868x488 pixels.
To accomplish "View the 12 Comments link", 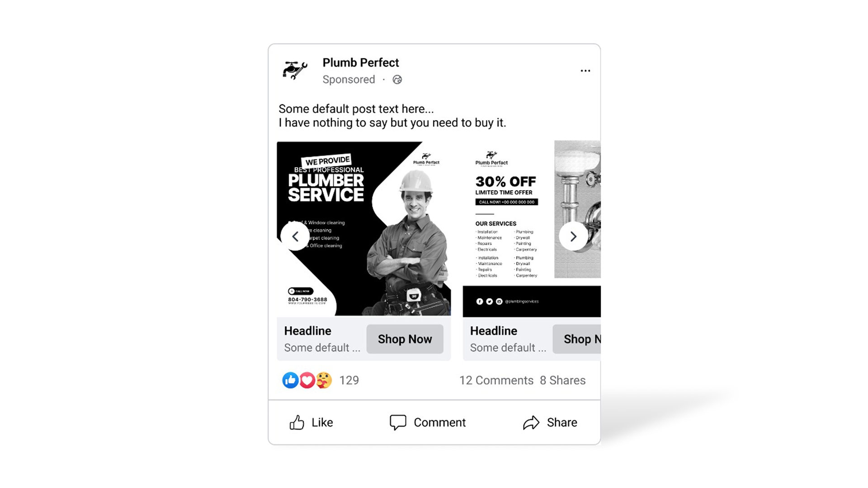I will (x=496, y=380).
